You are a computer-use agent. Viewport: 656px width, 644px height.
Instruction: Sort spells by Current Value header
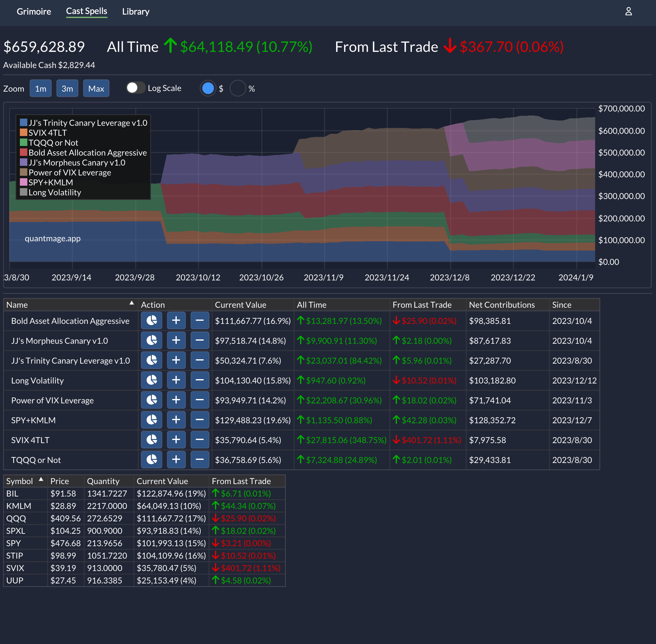coord(240,305)
